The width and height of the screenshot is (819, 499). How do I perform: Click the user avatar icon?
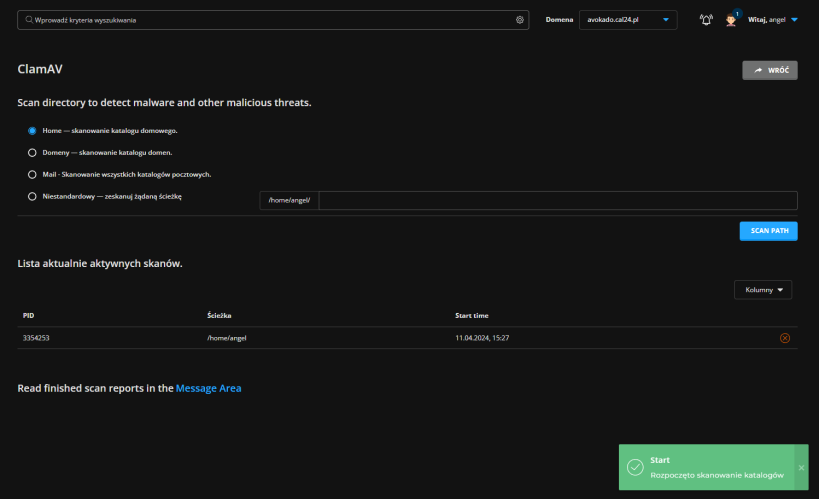pyautogui.click(x=731, y=20)
